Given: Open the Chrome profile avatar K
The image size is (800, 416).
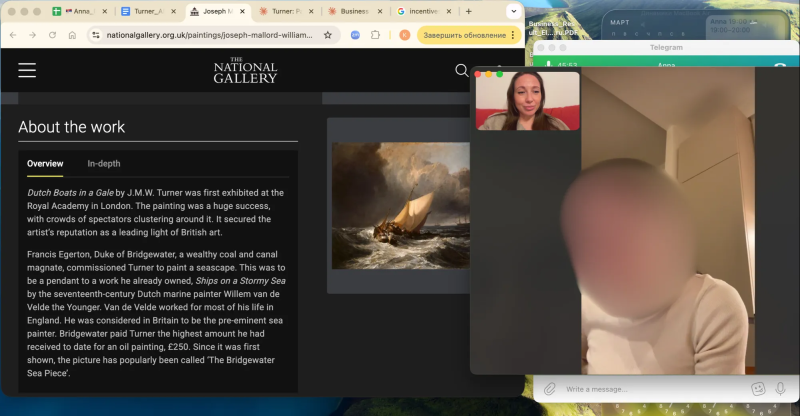Looking at the screenshot, I should 405,35.
